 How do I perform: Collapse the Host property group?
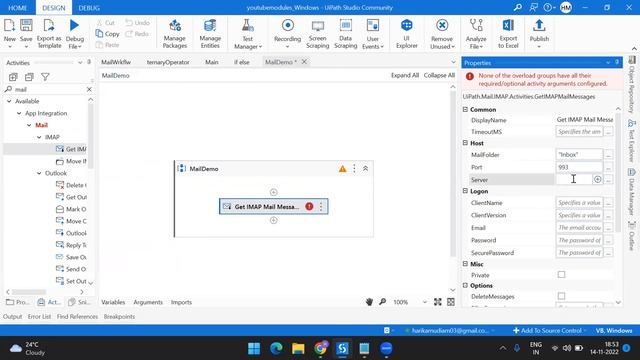[x=465, y=143]
